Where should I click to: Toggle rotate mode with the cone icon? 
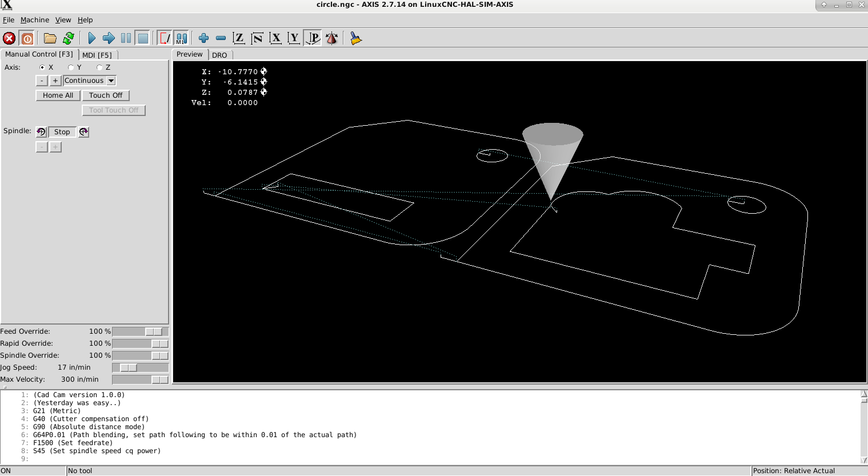[x=331, y=38]
